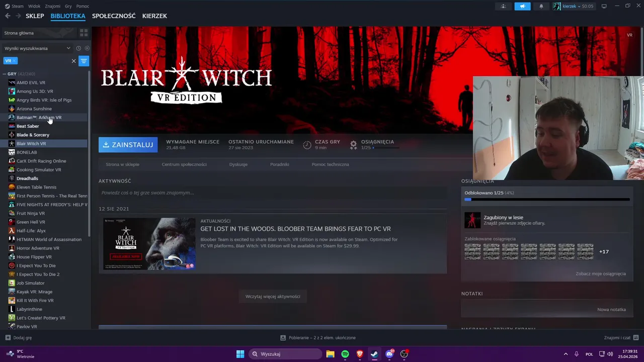Select Kayak VR: Mirage entry
Viewport: 644px width, 362px height.
click(44, 292)
